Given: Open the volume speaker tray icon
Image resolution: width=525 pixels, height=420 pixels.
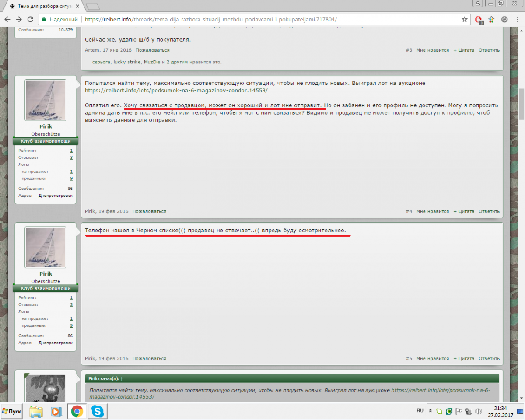Looking at the screenshot, I should click(478, 411).
